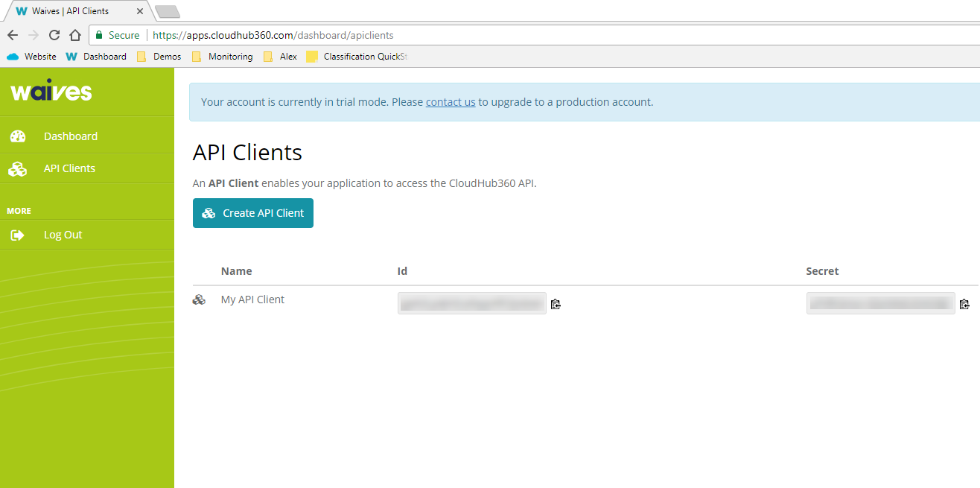Click the Secret column header

(822, 271)
